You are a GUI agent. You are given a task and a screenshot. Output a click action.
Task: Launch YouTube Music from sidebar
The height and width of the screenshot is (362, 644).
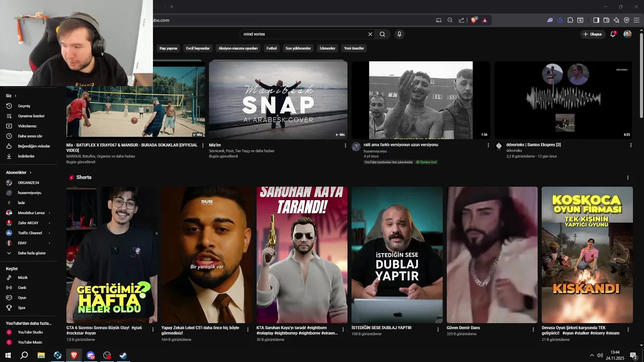click(30, 342)
